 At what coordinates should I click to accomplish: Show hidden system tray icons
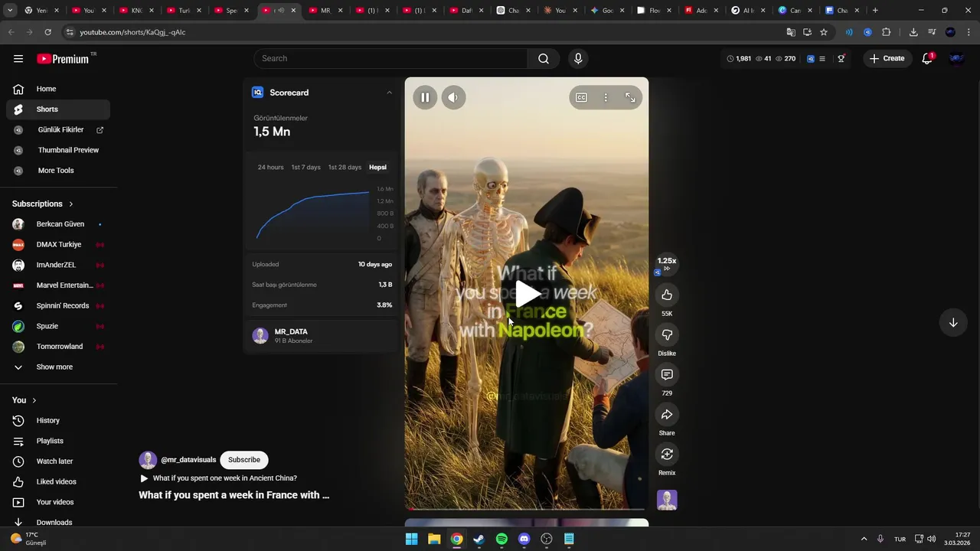[864, 539]
